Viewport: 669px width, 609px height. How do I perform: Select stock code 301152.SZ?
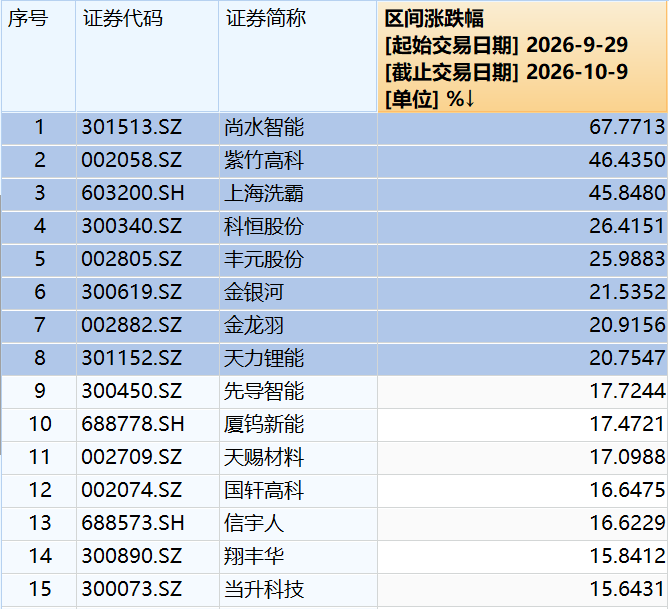click(x=132, y=358)
